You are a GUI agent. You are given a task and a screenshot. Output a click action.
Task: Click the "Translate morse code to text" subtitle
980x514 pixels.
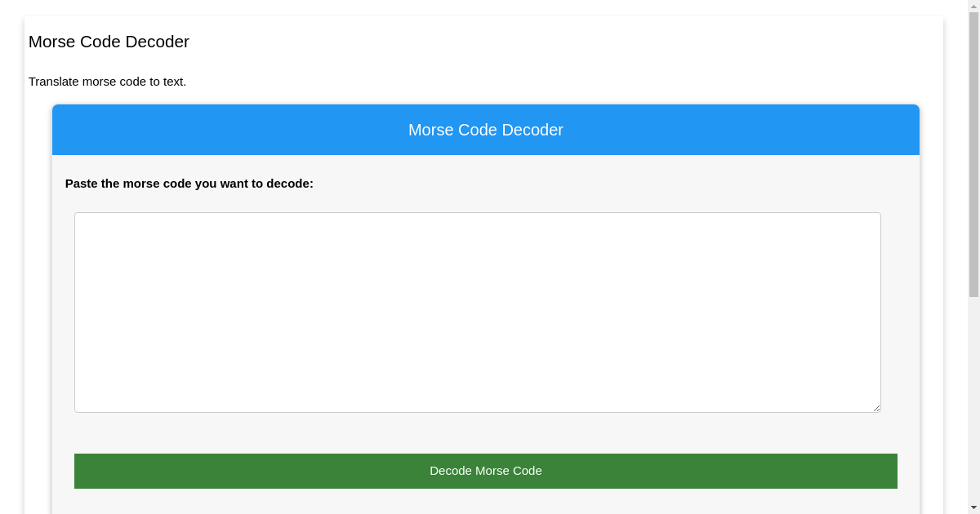[x=107, y=82]
